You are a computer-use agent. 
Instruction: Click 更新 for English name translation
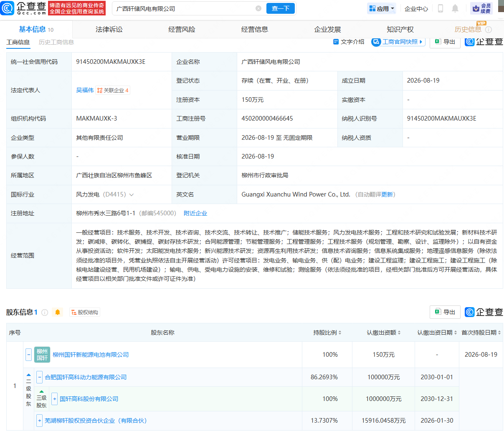pos(387,194)
